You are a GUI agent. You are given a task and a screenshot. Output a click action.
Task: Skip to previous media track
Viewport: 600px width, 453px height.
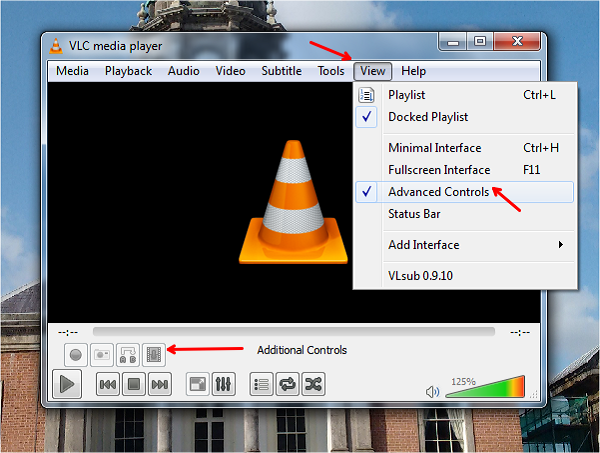click(108, 384)
